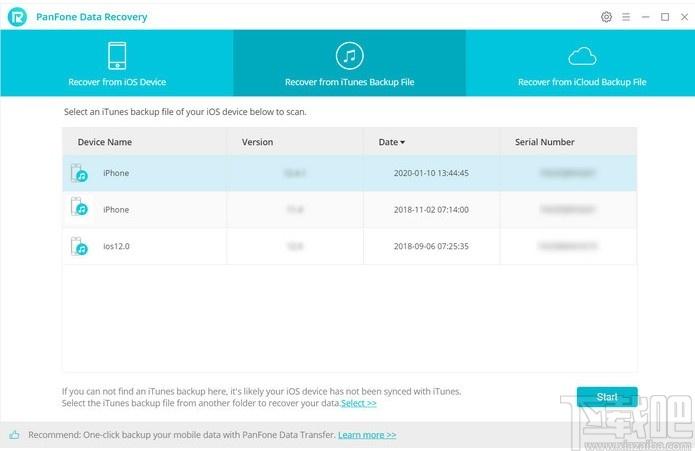Click backup icon of ios12.0 row
The height and width of the screenshot is (451, 695).
pos(79,246)
